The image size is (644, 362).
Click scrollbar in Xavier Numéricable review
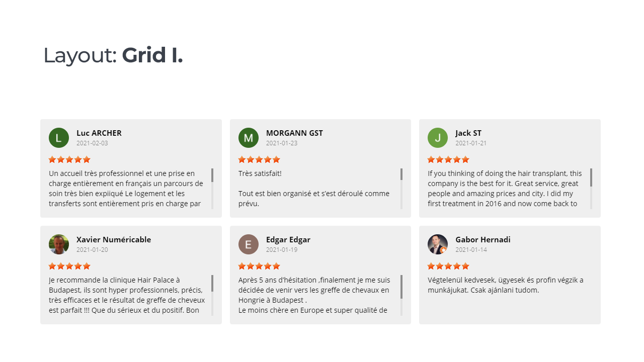click(212, 295)
